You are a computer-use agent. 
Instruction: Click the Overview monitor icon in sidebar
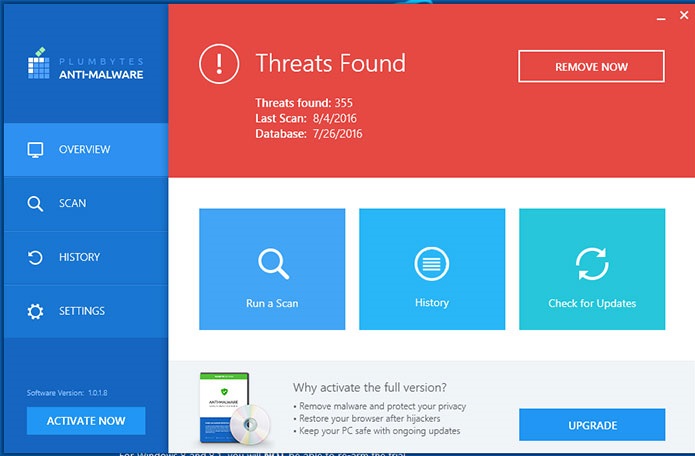click(35, 150)
